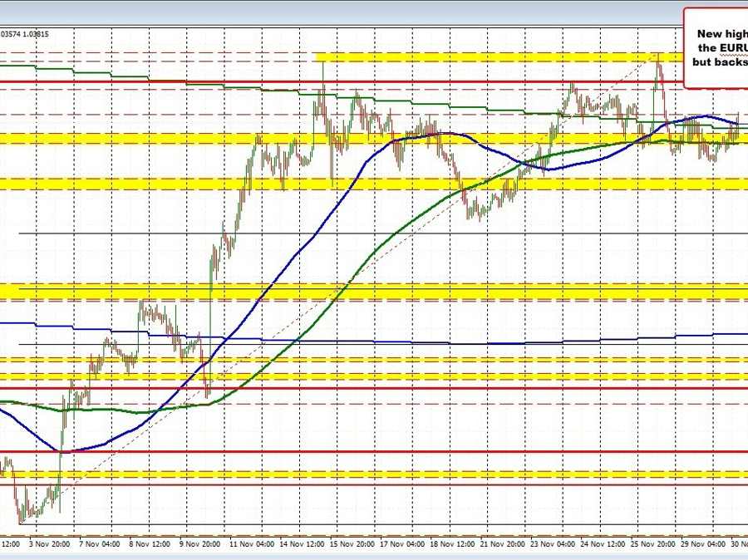Click the candlestick low near 3 Nov

21,521
